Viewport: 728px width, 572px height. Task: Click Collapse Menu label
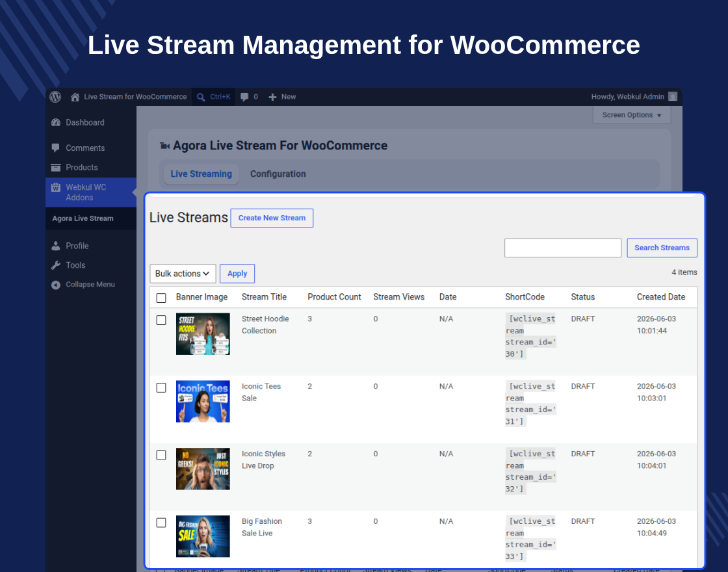(x=90, y=285)
